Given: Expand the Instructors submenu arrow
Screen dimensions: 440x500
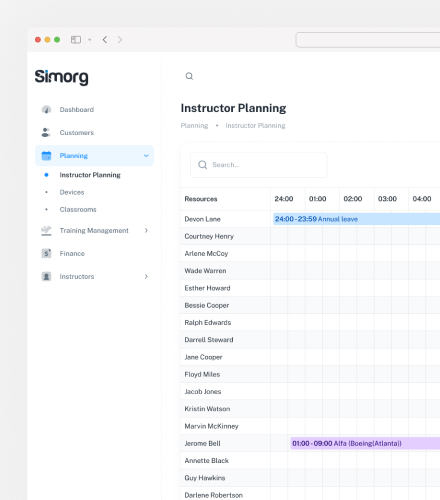Looking at the screenshot, I should [x=146, y=277].
